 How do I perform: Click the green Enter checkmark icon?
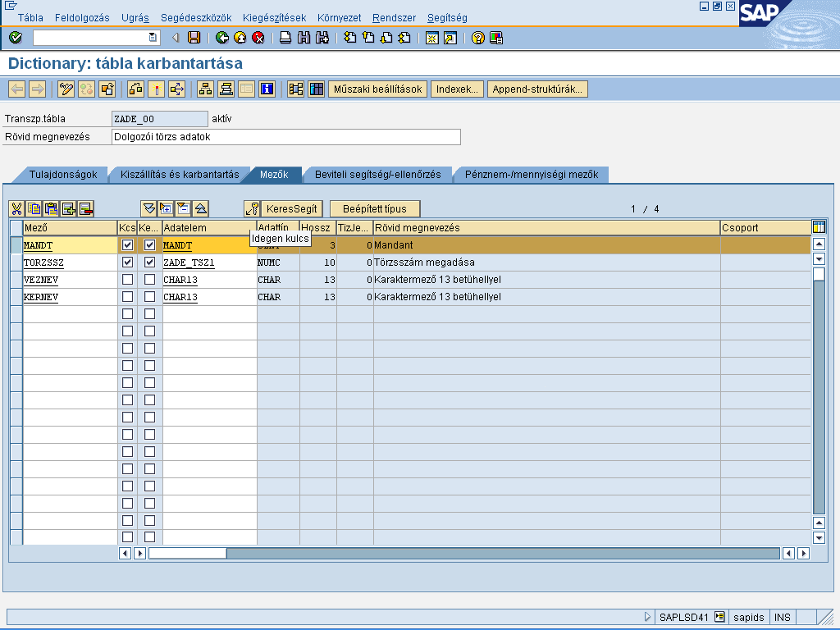tap(16, 38)
